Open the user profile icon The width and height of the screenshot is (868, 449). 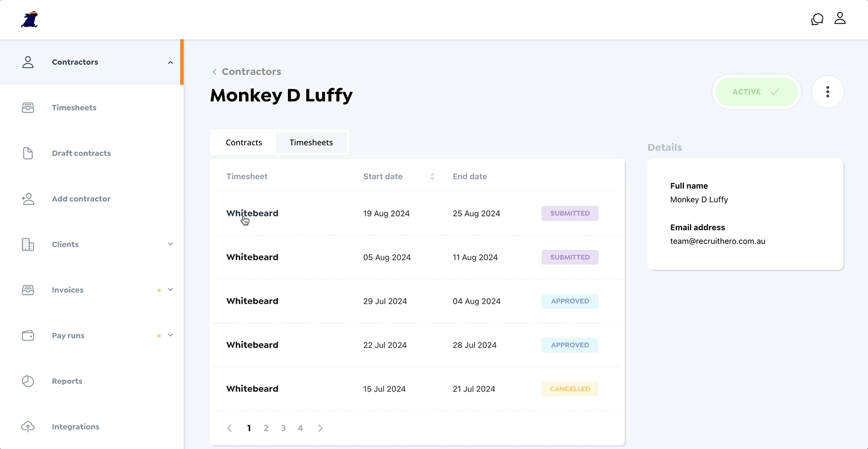pos(839,18)
